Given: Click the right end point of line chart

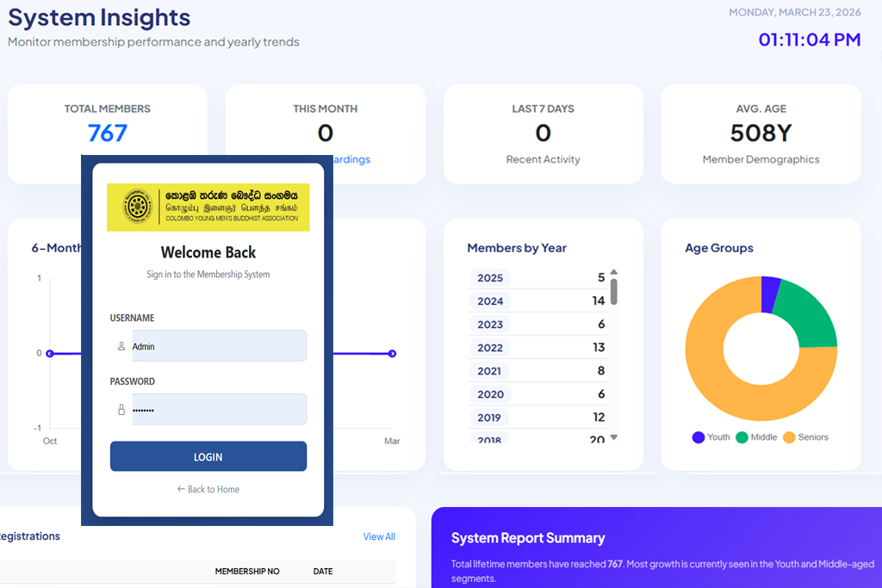Looking at the screenshot, I should [x=392, y=353].
